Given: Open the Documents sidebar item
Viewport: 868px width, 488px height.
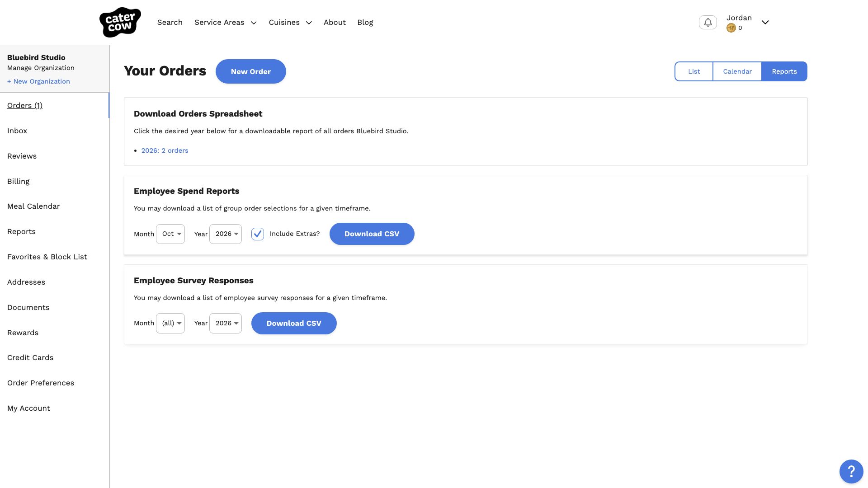Looking at the screenshot, I should pos(28,307).
